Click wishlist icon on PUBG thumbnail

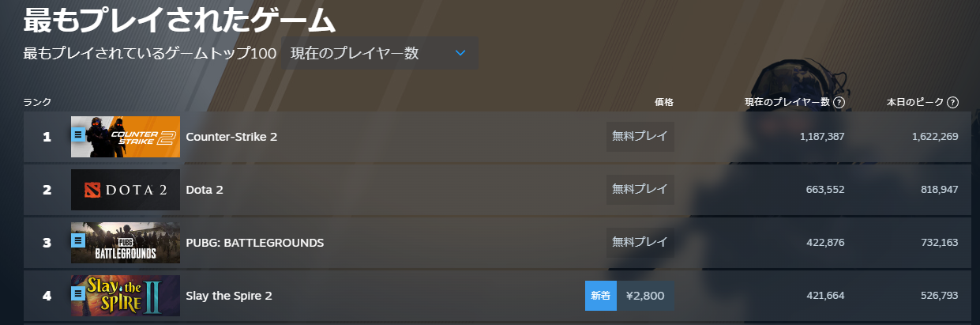(x=78, y=240)
